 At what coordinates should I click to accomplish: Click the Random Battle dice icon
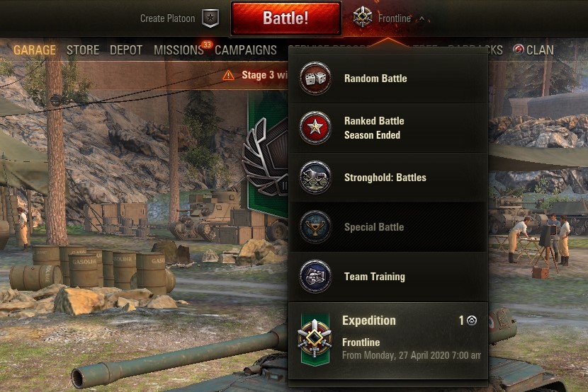[x=315, y=79]
